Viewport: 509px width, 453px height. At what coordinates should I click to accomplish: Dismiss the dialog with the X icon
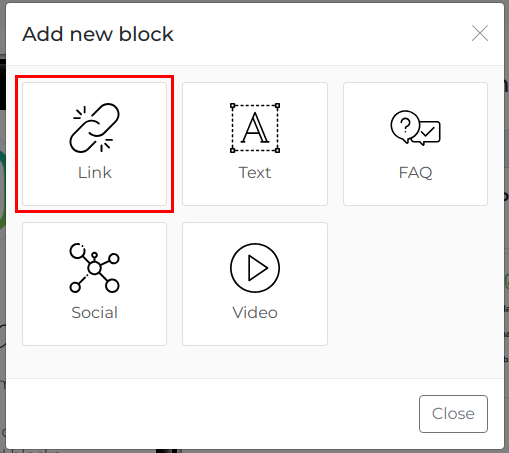(480, 33)
